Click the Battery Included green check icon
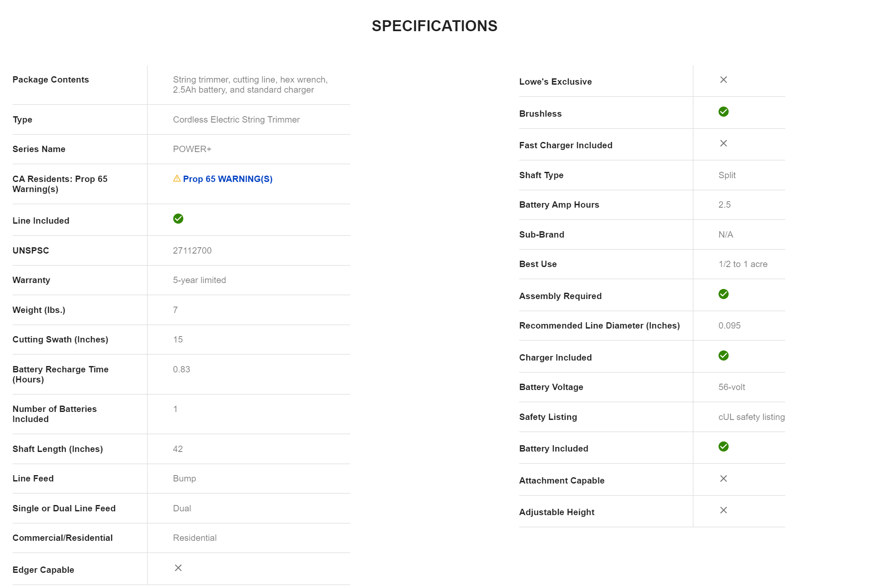 [723, 446]
